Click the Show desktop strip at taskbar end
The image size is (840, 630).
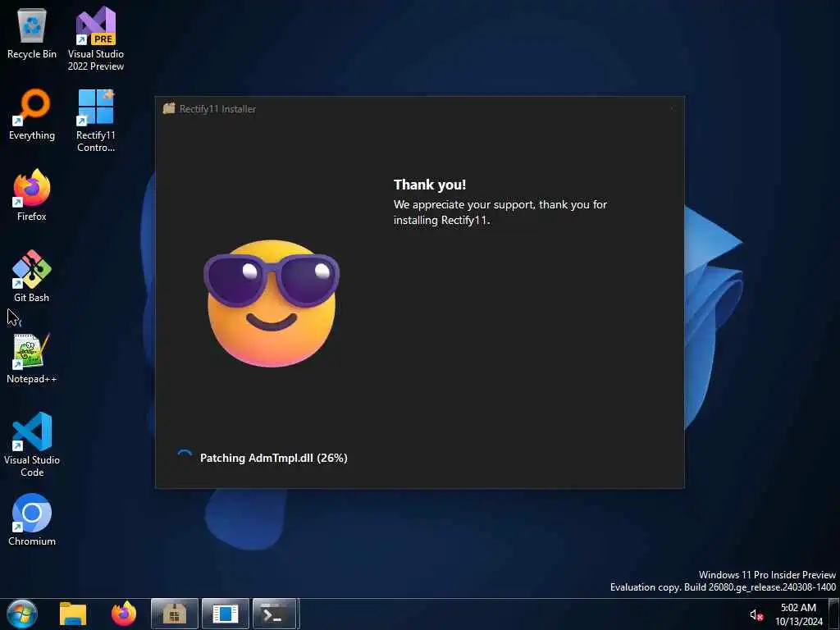tap(833, 614)
